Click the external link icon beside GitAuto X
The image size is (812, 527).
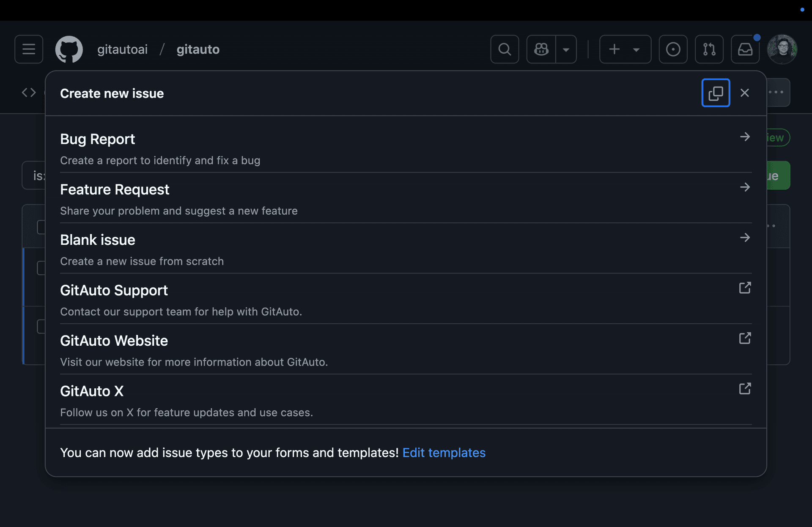click(745, 388)
